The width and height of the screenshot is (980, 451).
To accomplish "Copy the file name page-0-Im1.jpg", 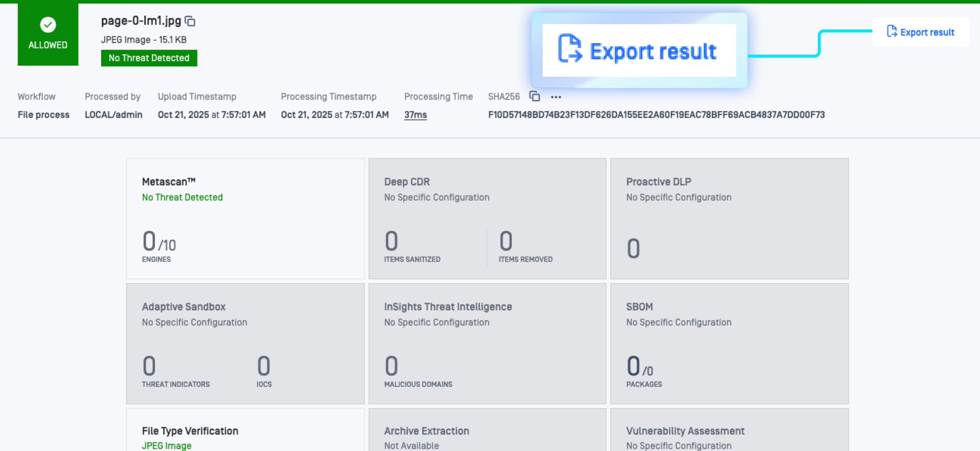I will click(x=190, y=21).
